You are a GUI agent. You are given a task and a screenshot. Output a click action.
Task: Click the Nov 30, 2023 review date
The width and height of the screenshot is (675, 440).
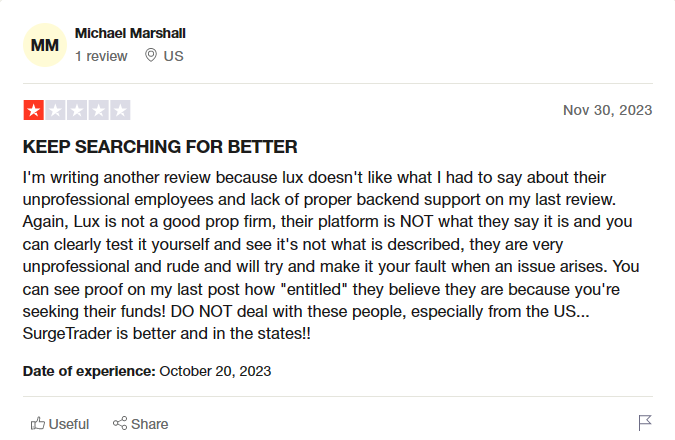click(607, 110)
